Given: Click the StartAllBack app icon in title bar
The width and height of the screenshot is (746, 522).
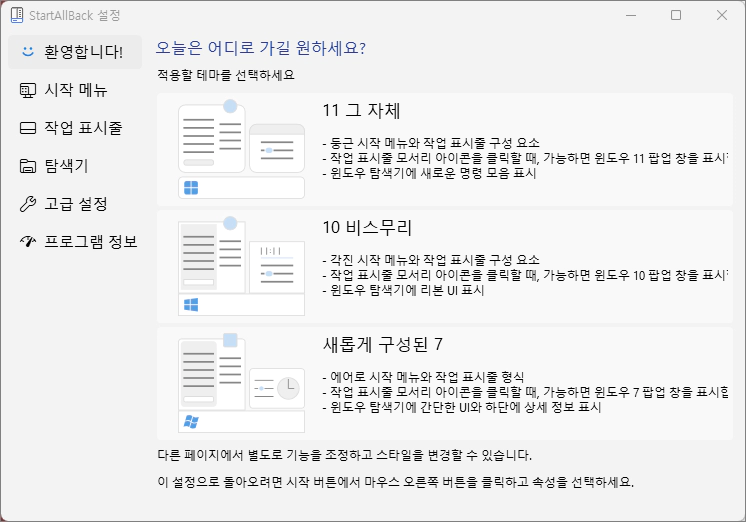Looking at the screenshot, I should [17, 15].
